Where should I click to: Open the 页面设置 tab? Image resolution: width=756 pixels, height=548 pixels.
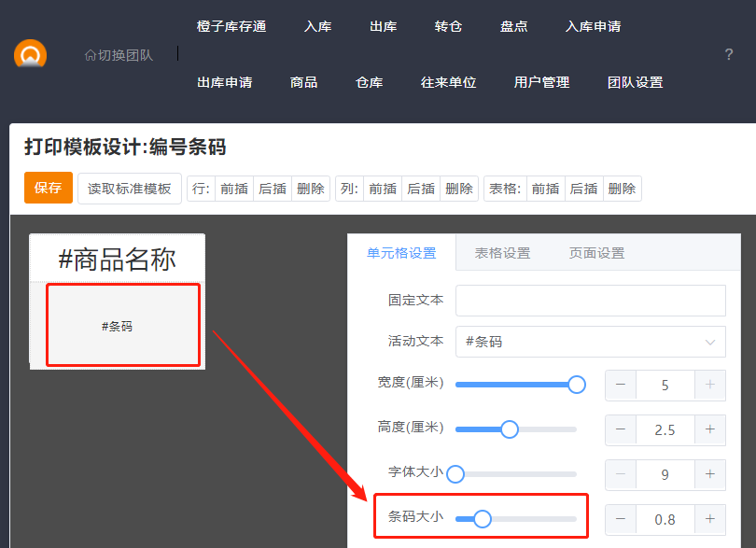point(596,253)
